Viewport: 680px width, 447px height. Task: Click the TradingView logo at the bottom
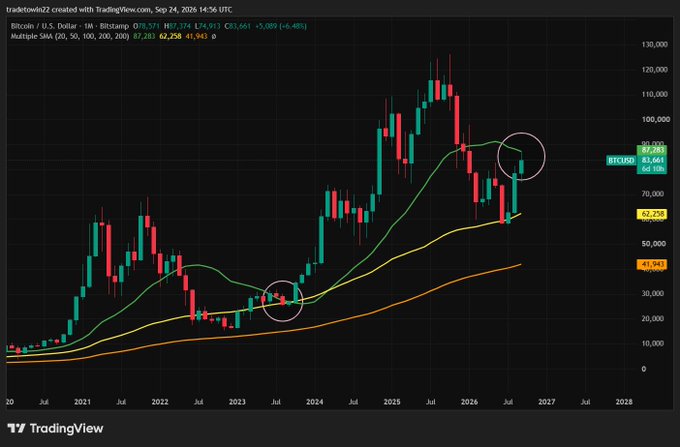[x=56, y=429]
